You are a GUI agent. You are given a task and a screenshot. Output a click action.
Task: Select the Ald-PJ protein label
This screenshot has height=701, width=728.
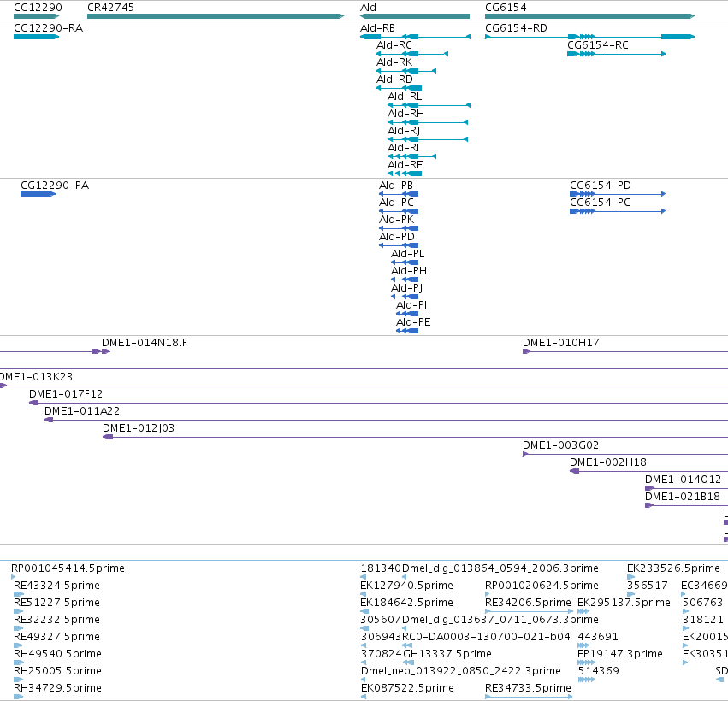point(406,287)
